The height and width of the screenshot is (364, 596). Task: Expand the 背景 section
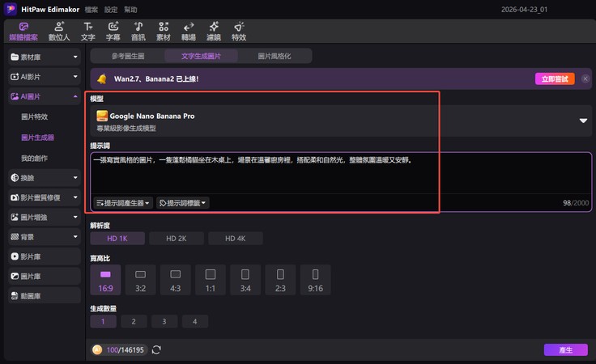(x=45, y=237)
